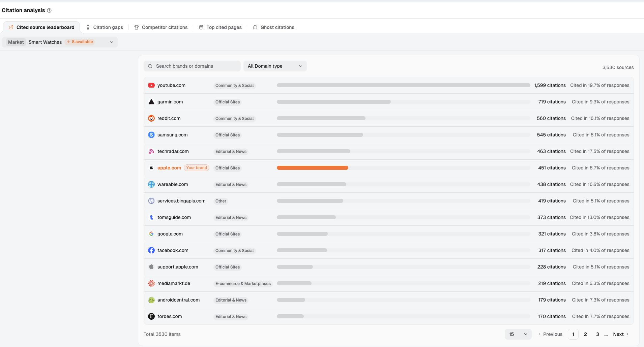
Task: Go to the Top cited pages tab
Action: 220,28
